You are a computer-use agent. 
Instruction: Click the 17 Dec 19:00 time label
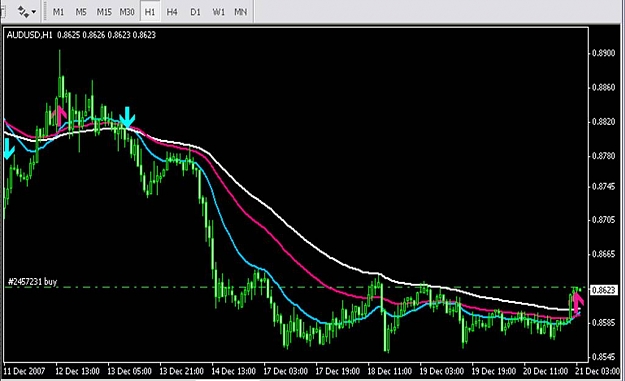click(338, 371)
